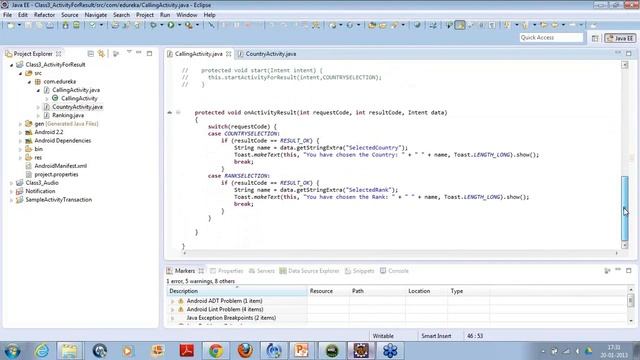
Task: Toggle Link with Editor in Project Explorer
Action: pos(101,53)
